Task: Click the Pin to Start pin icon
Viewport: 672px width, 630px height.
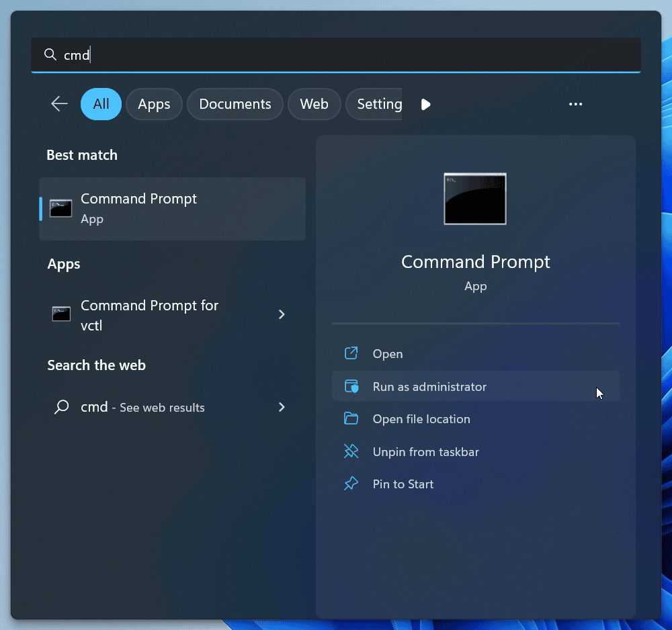Action: point(351,484)
